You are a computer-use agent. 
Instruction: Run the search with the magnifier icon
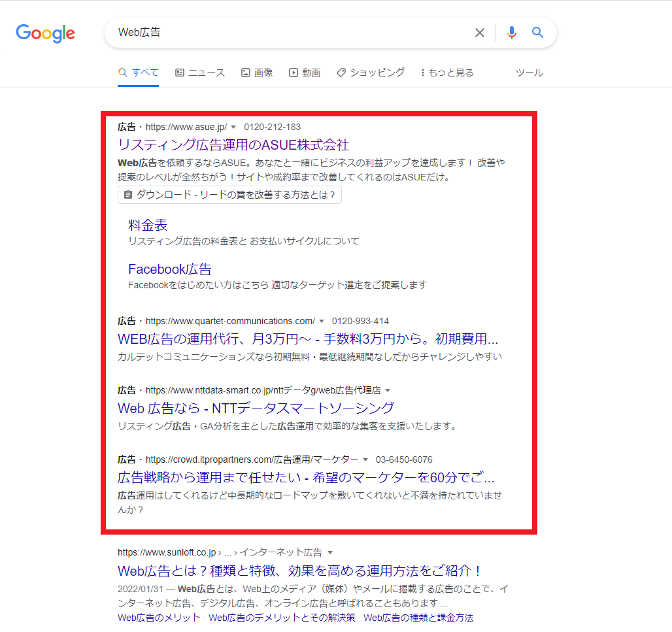tap(537, 32)
